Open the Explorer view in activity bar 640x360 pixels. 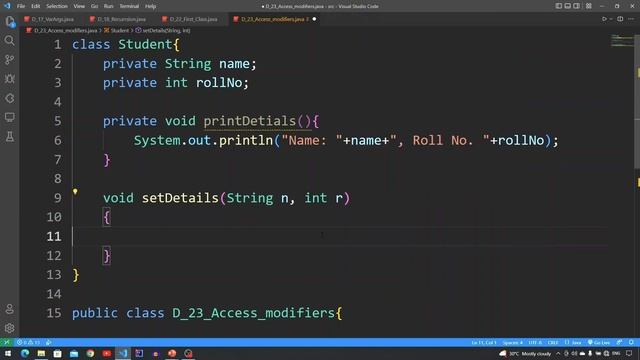point(9,21)
